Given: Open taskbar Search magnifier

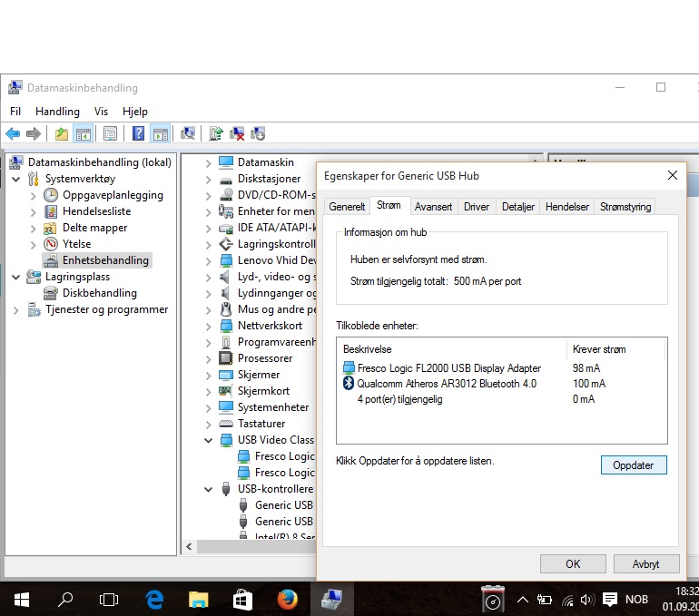Looking at the screenshot, I should pyautogui.click(x=65, y=600).
